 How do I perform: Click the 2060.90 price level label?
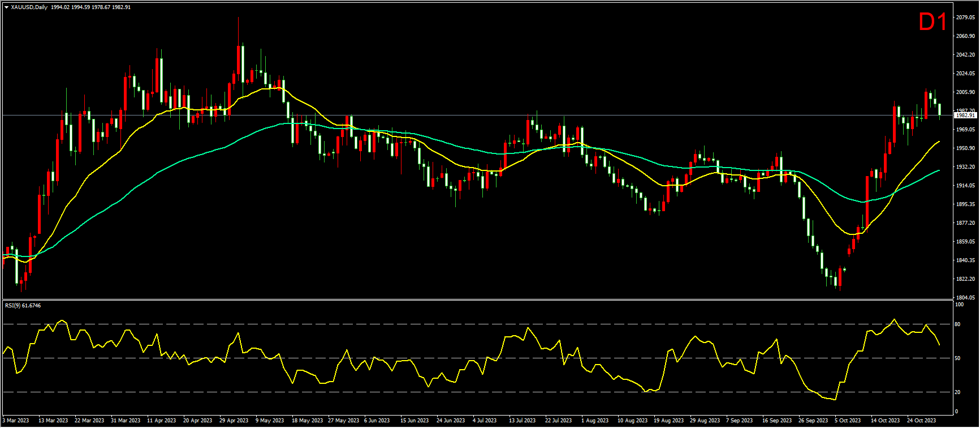pyautogui.click(x=964, y=36)
